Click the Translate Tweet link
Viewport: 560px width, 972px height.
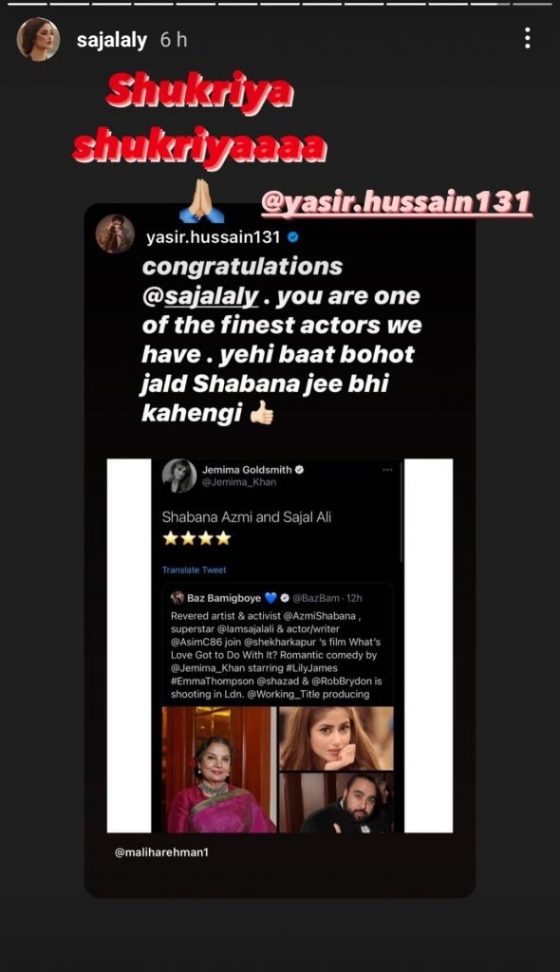tap(195, 570)
